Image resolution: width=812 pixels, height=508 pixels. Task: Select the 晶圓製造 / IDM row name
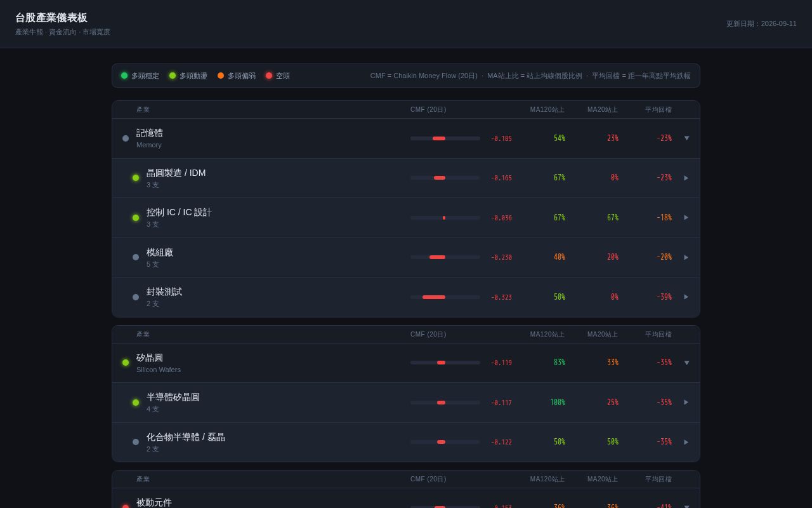coord(176,173)
